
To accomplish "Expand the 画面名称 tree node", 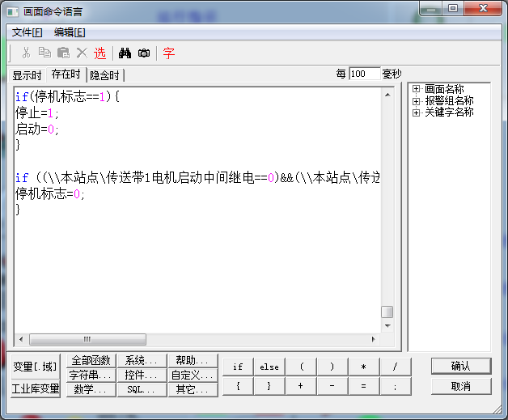I will 416,88.
